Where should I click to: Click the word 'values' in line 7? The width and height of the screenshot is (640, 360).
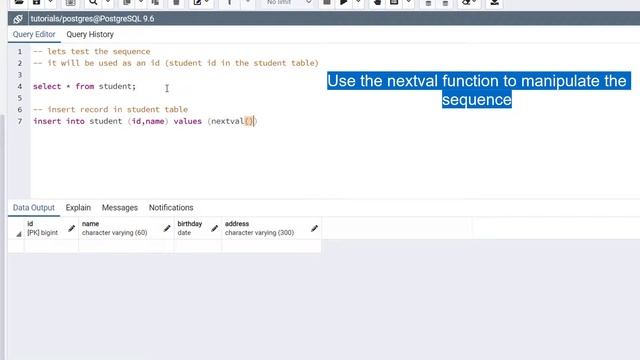188,121
